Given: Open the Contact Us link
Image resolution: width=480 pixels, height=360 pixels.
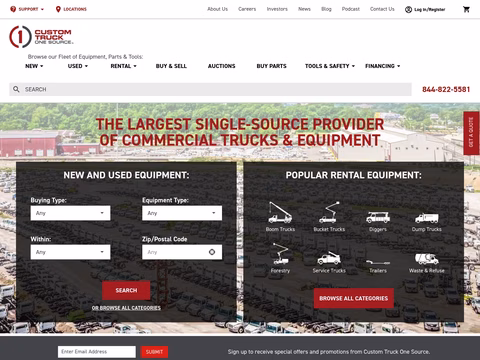Looking at the screenshot, I should [x=382, y=9].
